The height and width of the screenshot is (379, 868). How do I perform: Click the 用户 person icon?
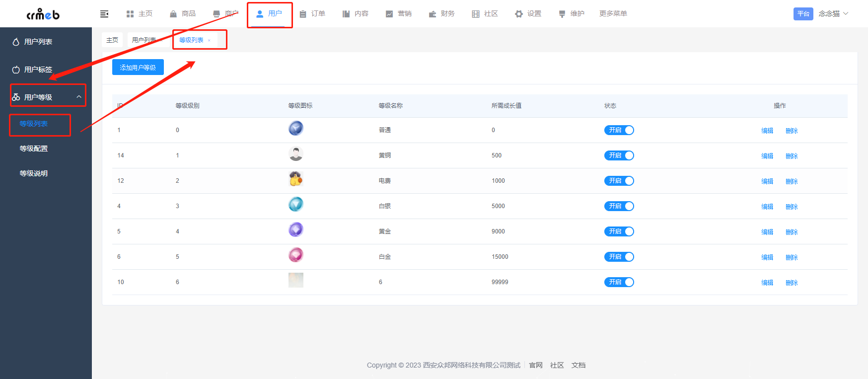point(260,14)
